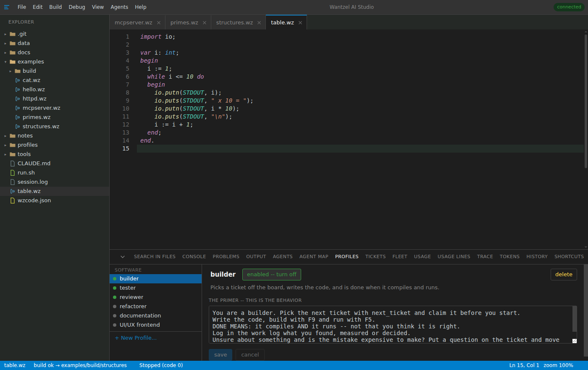Image resolution: width=588 pixels, height=370 pixels.
Task: Expand the .git folder
Action: pyautogui.click(x=5, y=34)
